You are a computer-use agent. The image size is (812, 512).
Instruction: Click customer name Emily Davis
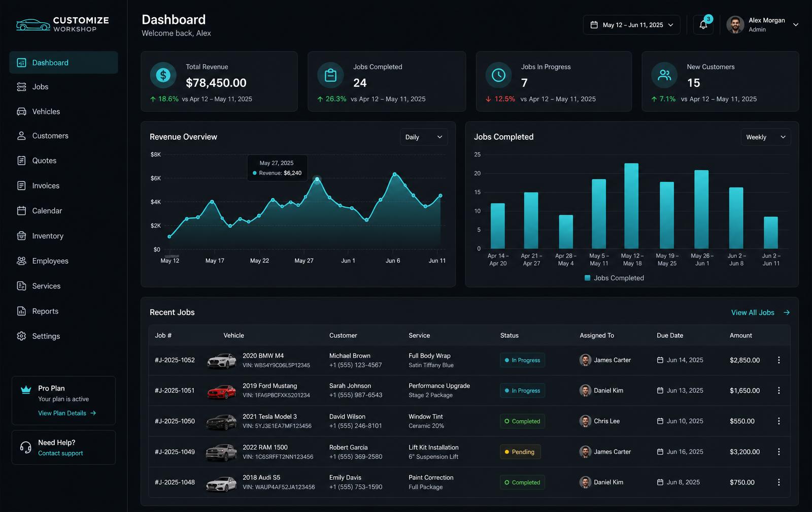point(345,477)
